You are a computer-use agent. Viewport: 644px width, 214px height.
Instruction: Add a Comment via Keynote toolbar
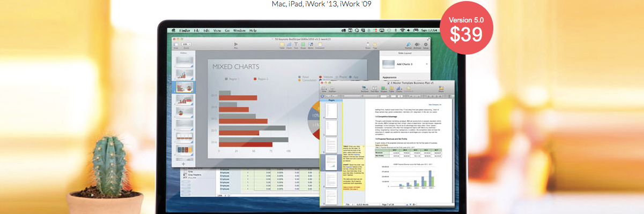[320, 45]
